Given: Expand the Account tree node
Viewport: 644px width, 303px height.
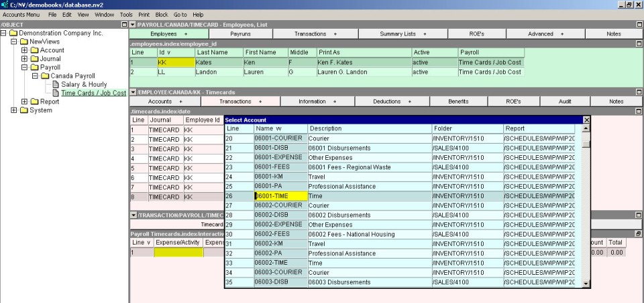Looking at the screenshot, I should [24, 50].
